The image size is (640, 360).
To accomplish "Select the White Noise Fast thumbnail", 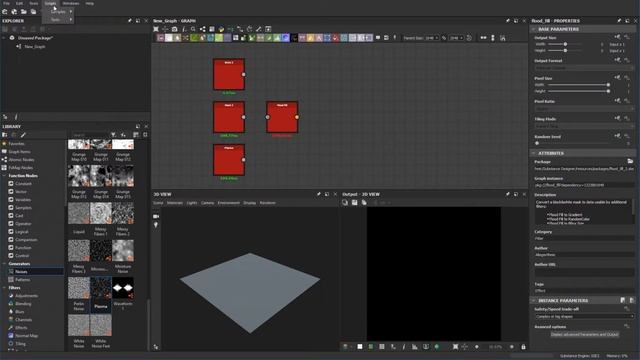I will 101,325.
